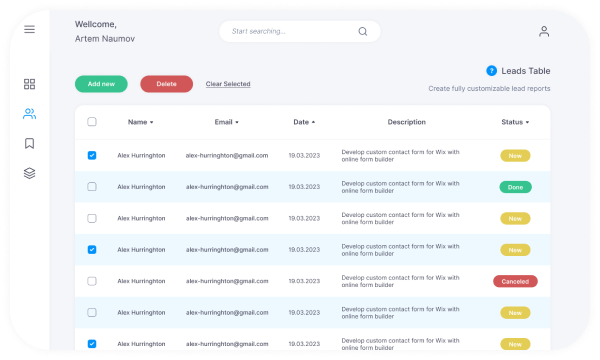Uncheck the last visible row checkbox

(x=92, y=344)
